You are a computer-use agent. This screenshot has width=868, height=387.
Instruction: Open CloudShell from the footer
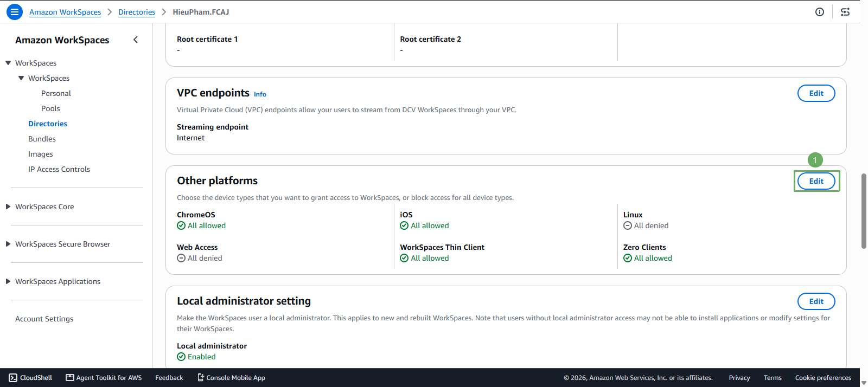pyautogui.click(x=30, y=378)
